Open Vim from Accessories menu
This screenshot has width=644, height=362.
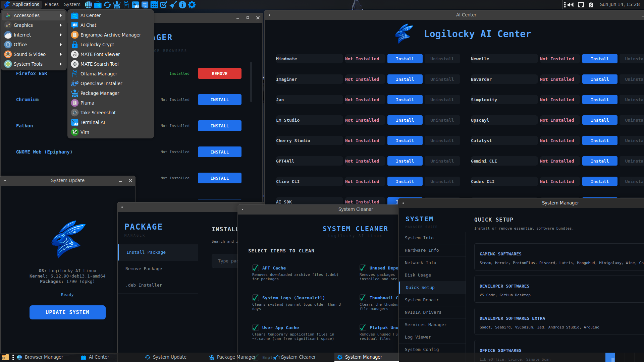[111, 132]
